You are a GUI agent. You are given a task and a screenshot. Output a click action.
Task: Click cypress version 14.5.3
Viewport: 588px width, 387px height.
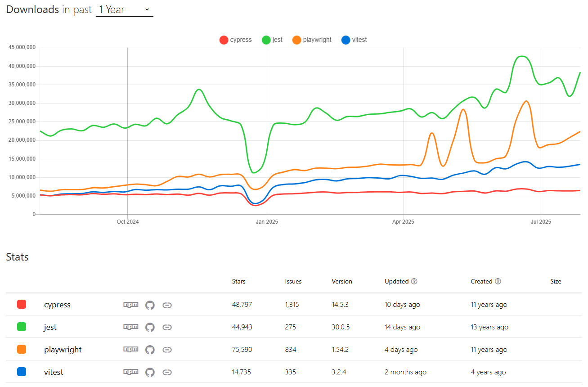coord(340,305)
